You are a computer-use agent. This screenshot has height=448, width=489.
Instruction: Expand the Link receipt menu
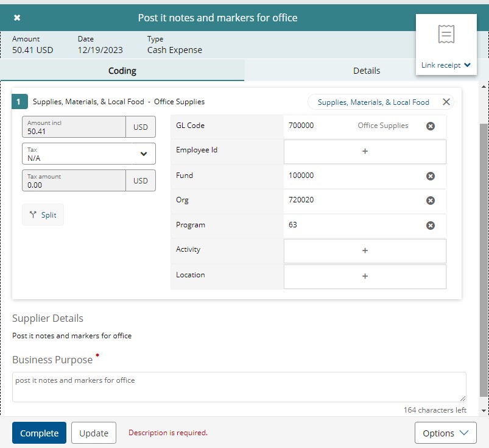click(446, 65)
